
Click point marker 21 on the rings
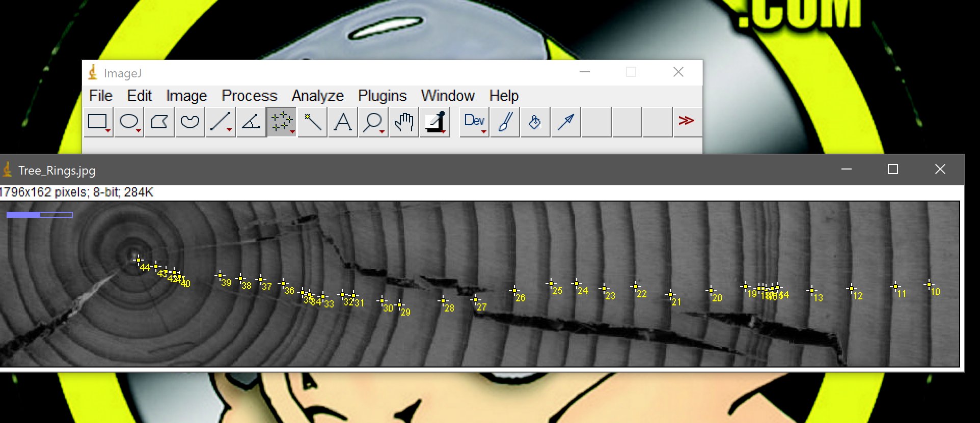pos(670,295)
